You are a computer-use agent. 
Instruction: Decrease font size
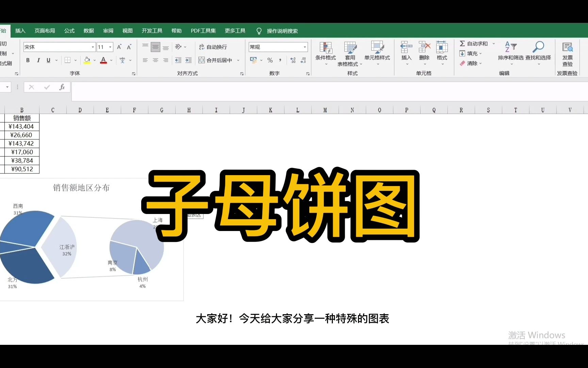(129, 47)
